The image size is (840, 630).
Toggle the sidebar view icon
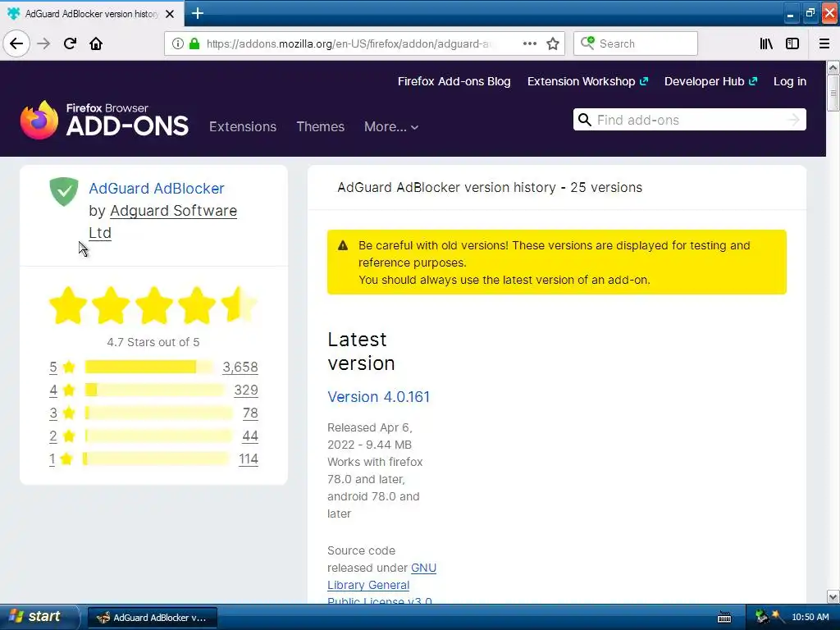(x=792, y=43)
